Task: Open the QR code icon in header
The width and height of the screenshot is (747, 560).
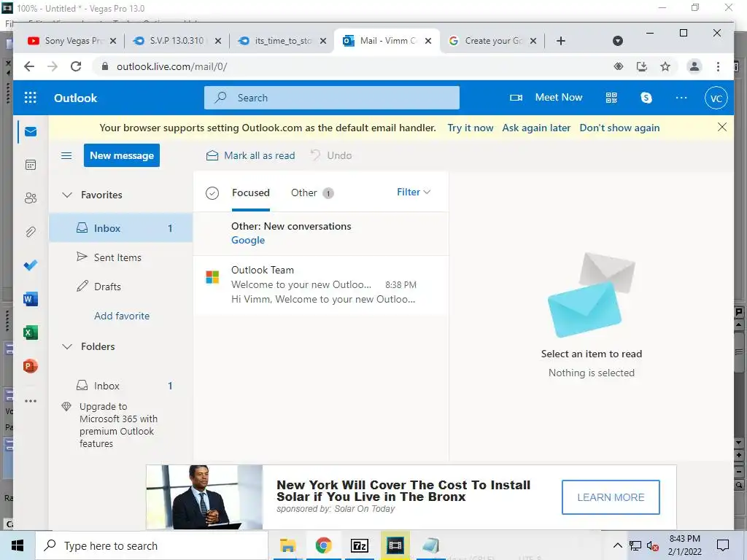Action: pyautogui.click(x=611, y=98)
